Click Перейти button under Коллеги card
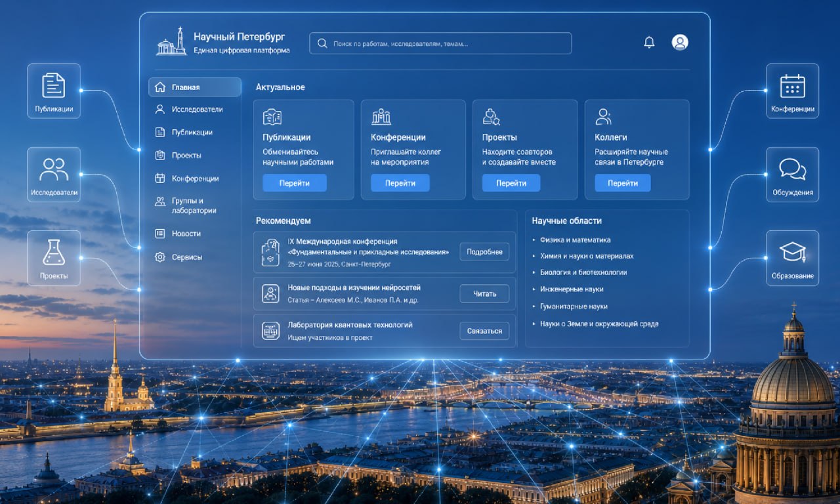Viewport: 840px width, 504px height. point(623,183)
